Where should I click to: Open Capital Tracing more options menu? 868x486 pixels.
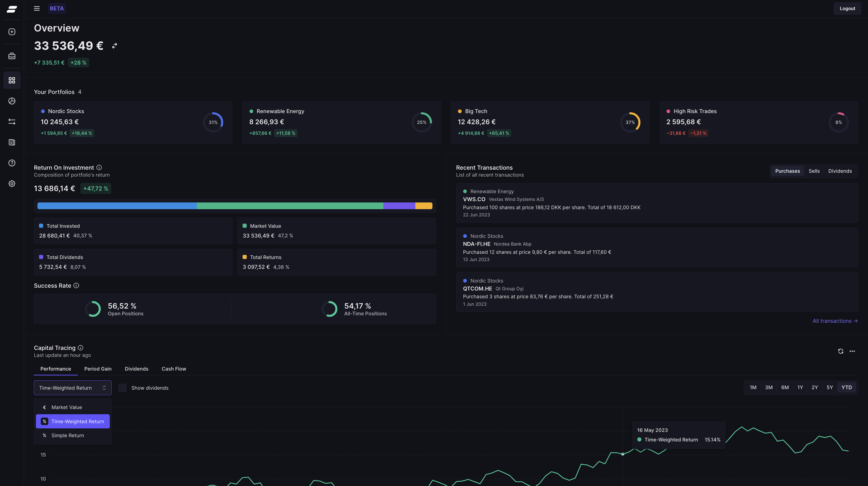tap(852, 351)
